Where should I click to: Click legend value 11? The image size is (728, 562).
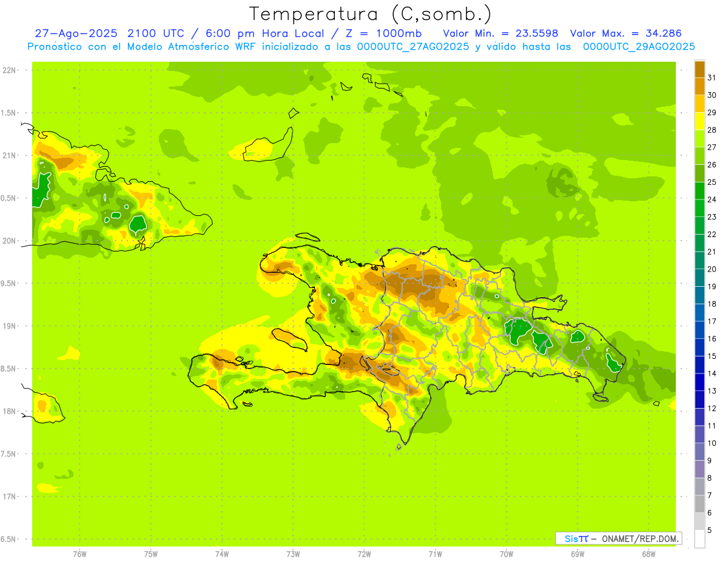(x=712, y=426)
